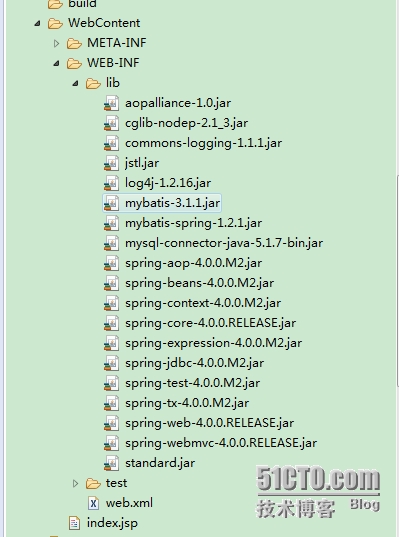Click the web.xml file icon

tap(93, 503)
